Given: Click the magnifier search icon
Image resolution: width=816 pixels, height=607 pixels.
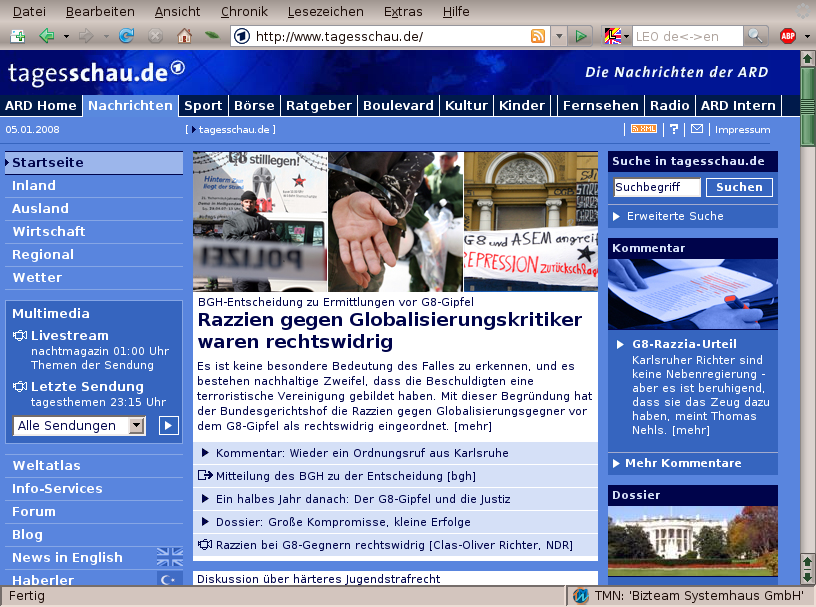Looking at the screenshot, I should [x=755, y=36].
